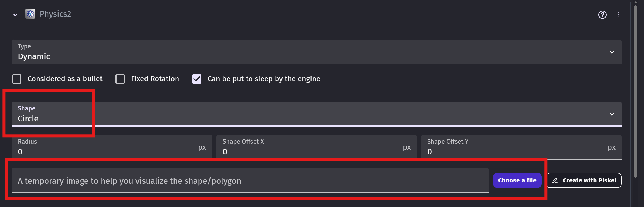Click the Type dropdown arrow chevron
The height and width of the screenshot is (207, 644).
coord(612,52)
